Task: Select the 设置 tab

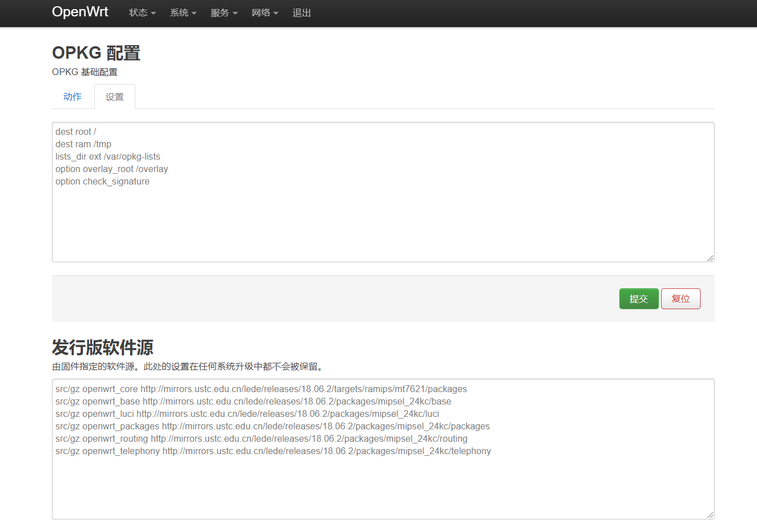Action: 115,97
